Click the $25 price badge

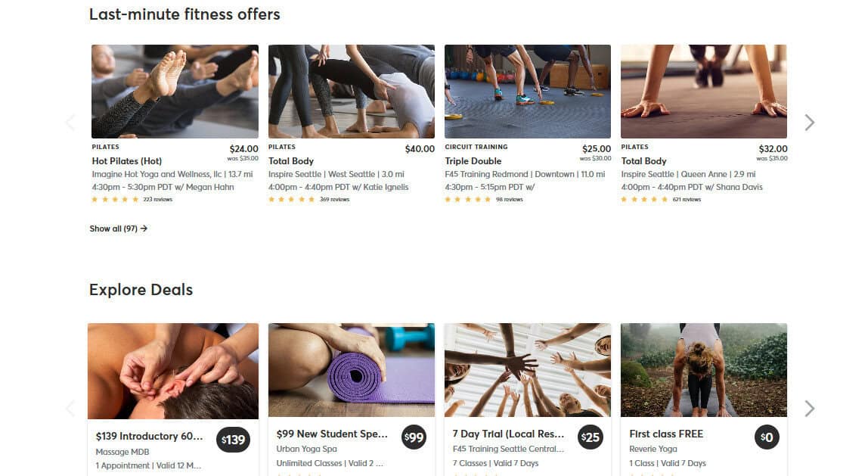[590, 437]
